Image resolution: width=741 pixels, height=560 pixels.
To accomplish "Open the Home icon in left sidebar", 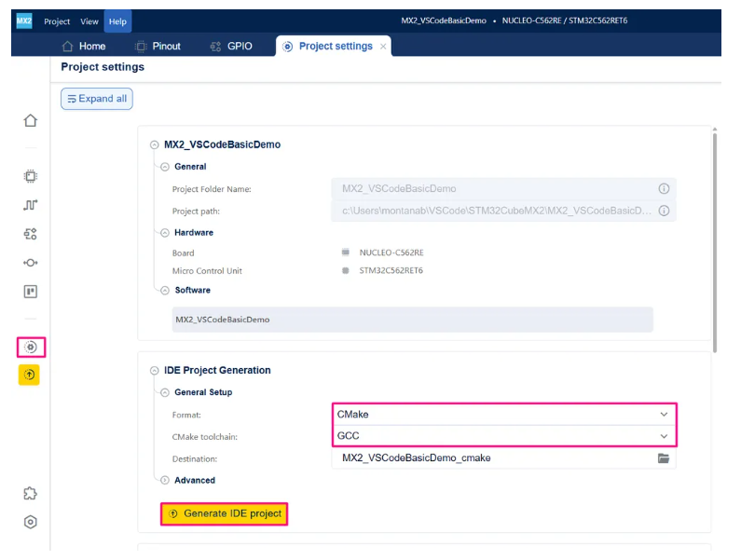I will pyautogui.click(x=30, y=120).
